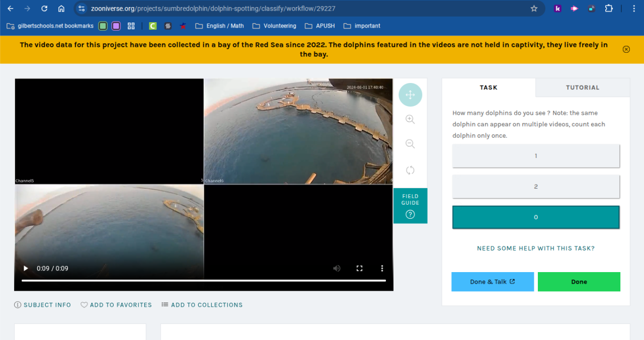This screenshot has height=340, width=644.
Task: Select answer 2 dolphins
Action: tap(536, 187)
